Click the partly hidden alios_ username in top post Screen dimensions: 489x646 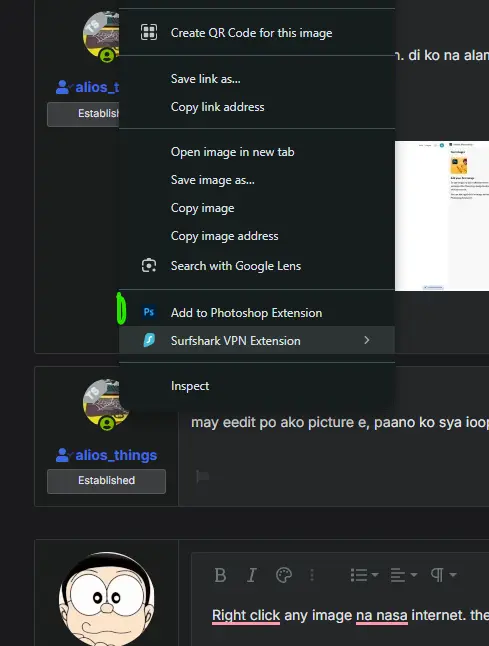(x=97, y=87)
